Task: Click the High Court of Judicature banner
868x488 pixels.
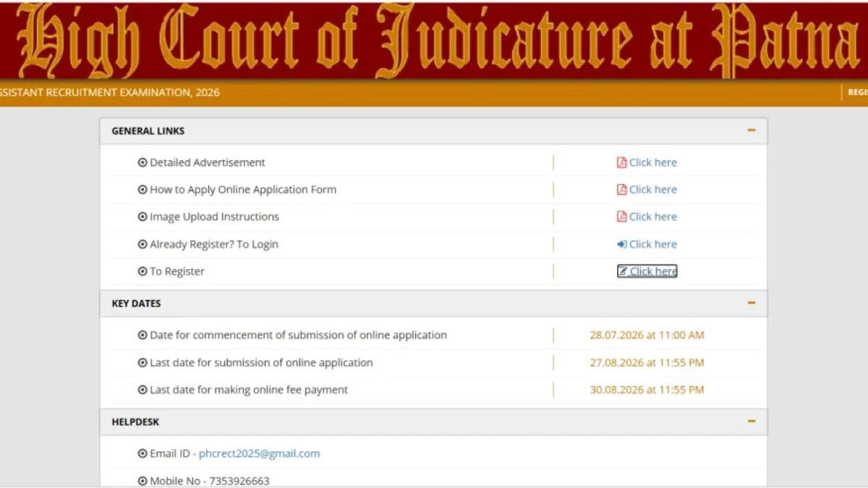Action: [x=434, y=40]
